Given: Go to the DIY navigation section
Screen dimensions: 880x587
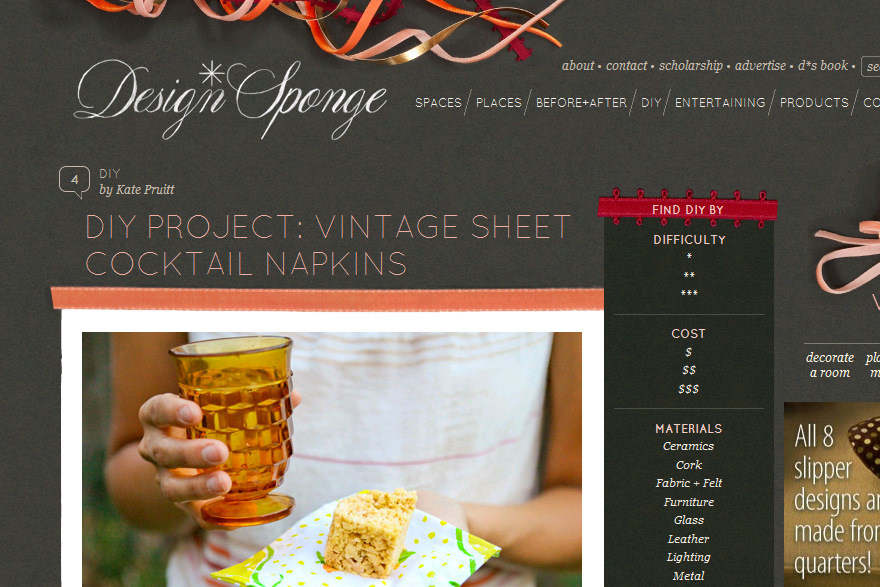Looking at the screenshot, I should pos(651,103).
